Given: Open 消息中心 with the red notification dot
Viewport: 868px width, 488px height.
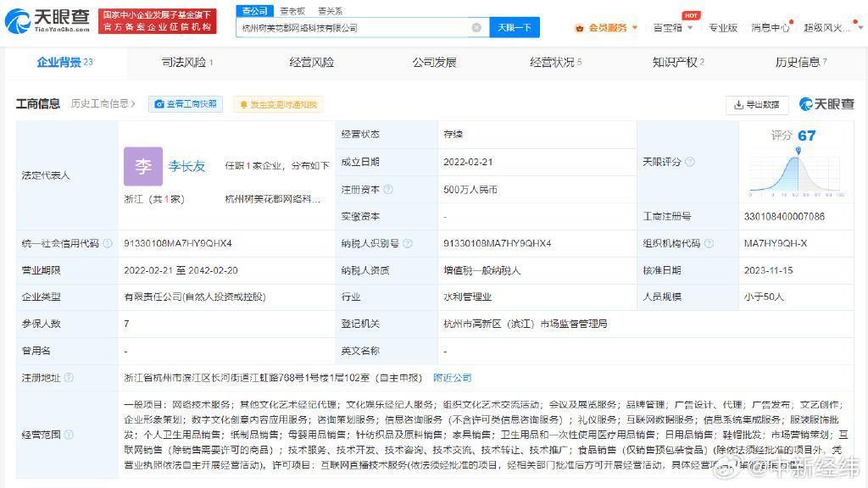Looking at the screenshot, I should pyautogui.click(x=768, y=27).
